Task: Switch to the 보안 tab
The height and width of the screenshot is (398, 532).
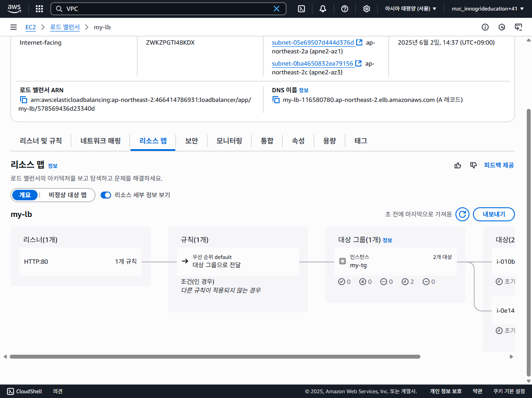Action: (192, 141)
